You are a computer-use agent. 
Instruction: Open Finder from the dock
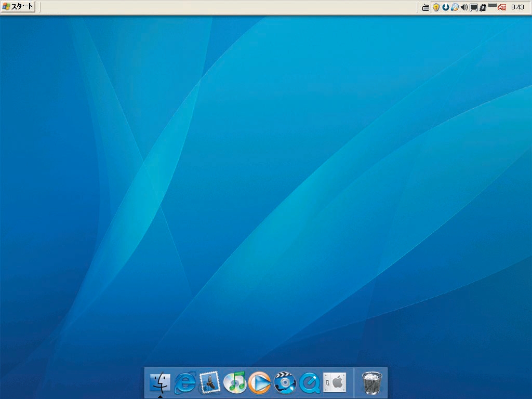160,382
